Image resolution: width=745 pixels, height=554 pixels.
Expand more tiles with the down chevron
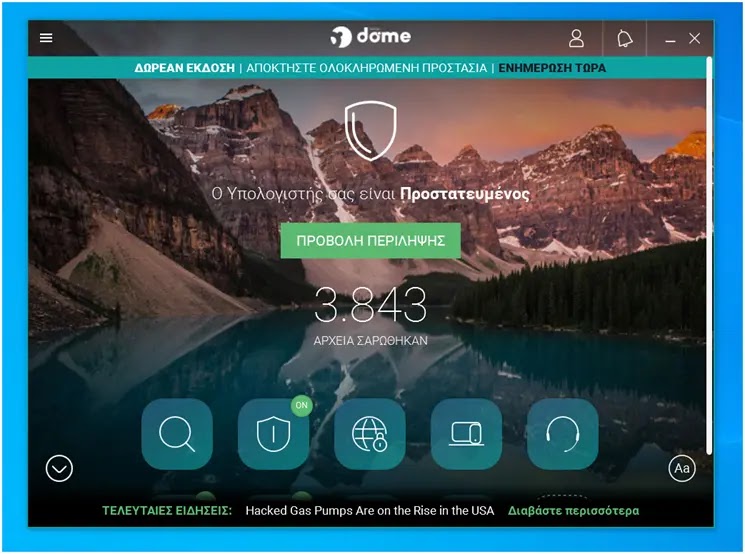click(59, 468)
